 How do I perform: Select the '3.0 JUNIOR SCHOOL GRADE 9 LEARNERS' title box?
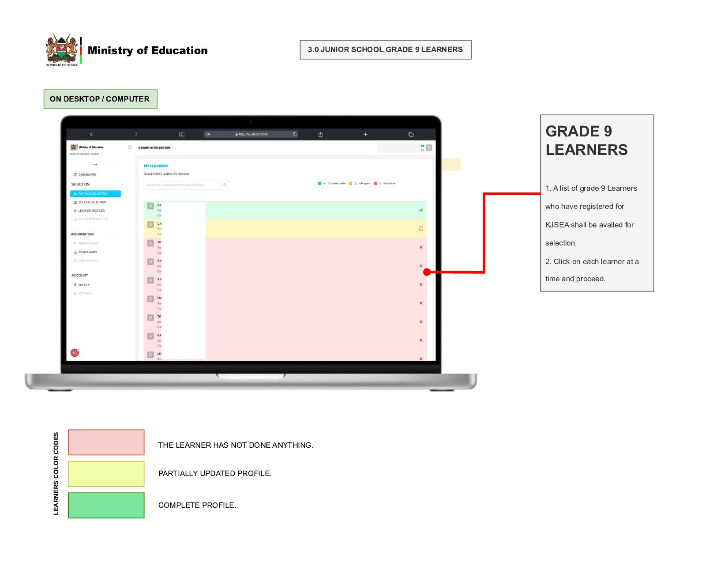(386, 49)
